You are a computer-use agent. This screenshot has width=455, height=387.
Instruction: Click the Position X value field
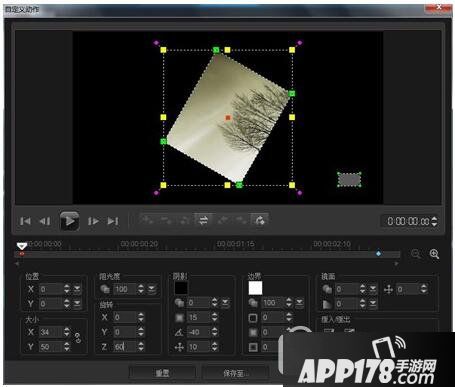(x=51, y=289)
